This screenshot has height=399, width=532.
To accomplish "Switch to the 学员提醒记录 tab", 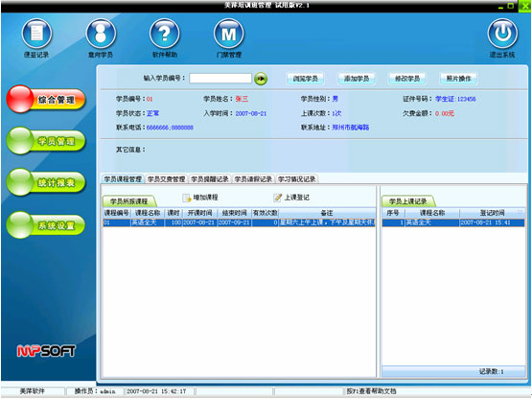I will pyautogui.click(x=210, y=179).
